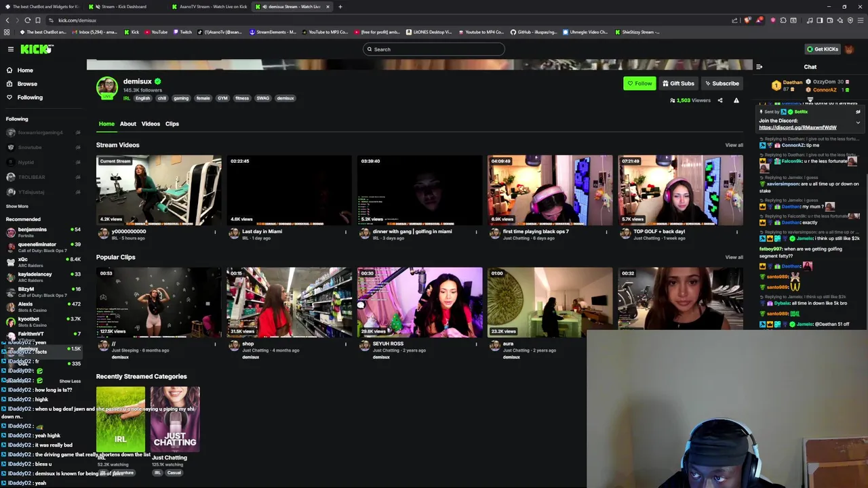868x488 pixels.
Task: Click the Brave shields lion icon
Action: [747, 20]
